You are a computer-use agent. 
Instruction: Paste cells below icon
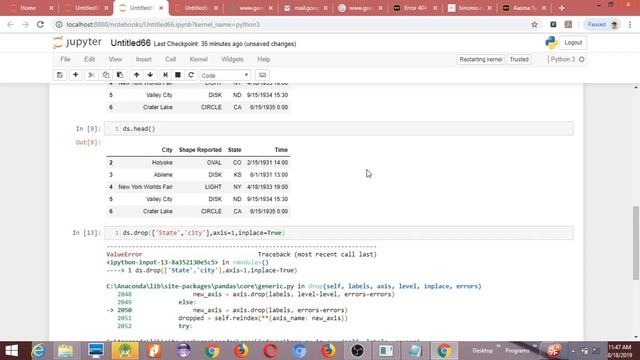pyautogui.click(x=120, y=75)
